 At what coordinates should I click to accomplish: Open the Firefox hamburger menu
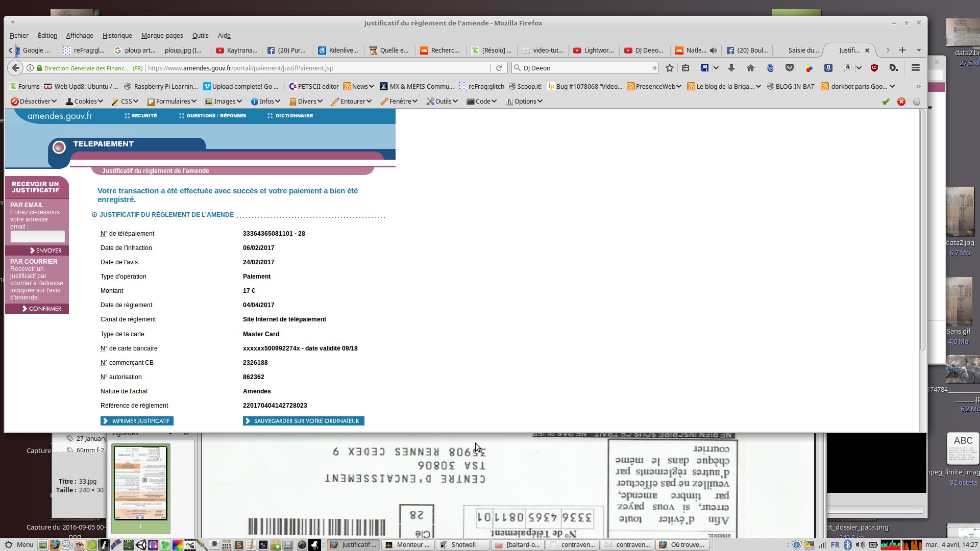click(x=916, y=68)
